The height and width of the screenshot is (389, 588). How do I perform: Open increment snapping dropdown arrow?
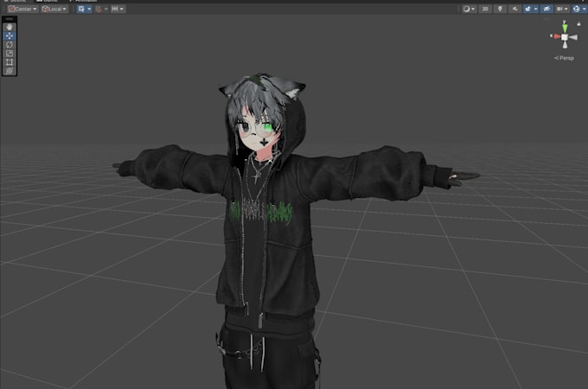click(x=122, y=9)
